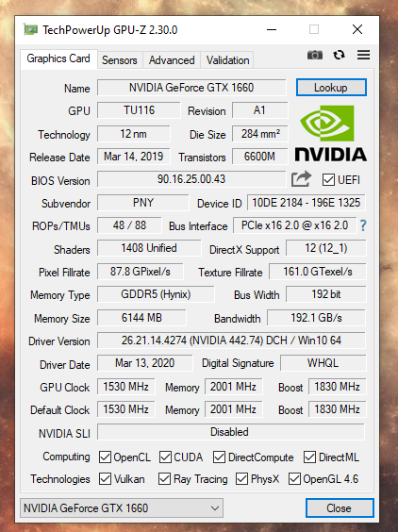
Task: Click the Default Clock row Memory 2001 MHz
Action: [234, 409]
